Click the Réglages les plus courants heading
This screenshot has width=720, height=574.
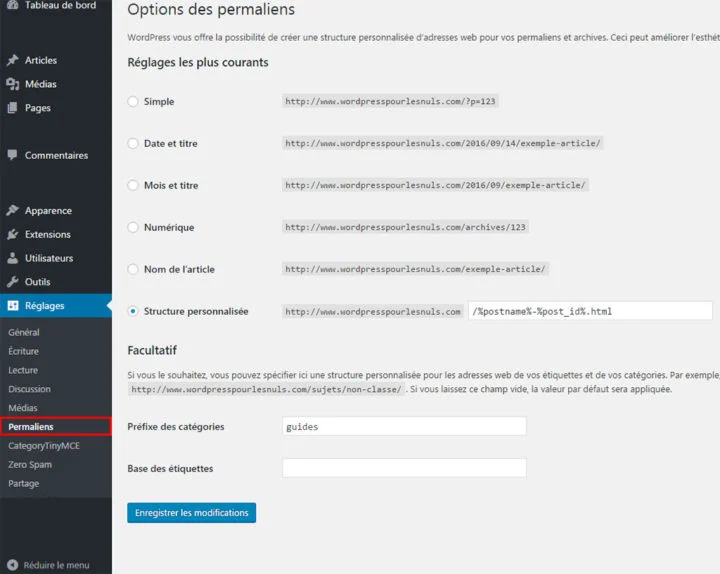pos(198,62)
